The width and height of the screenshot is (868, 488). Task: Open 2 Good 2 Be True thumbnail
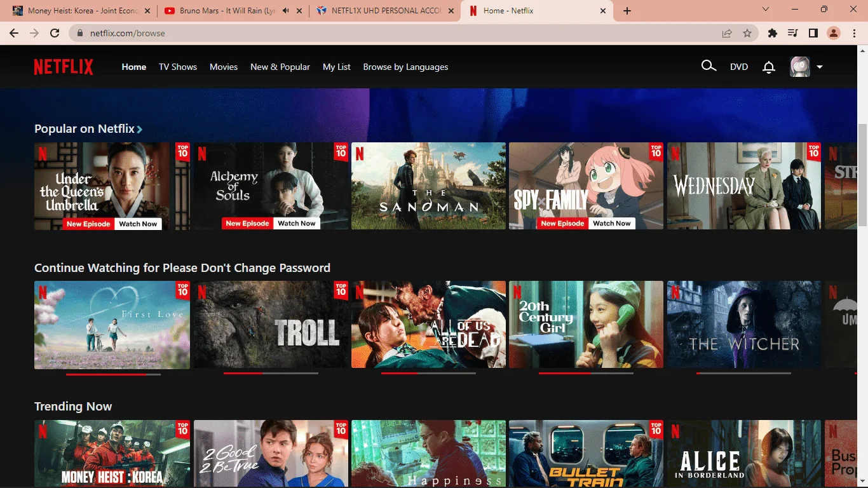point(271,454)
